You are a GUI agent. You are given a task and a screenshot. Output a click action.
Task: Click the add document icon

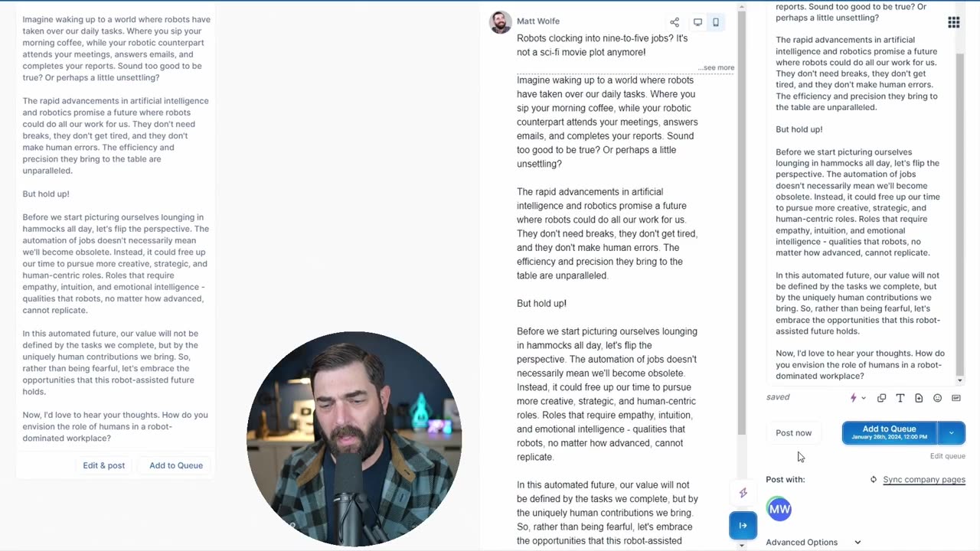[x=919, y=398]
